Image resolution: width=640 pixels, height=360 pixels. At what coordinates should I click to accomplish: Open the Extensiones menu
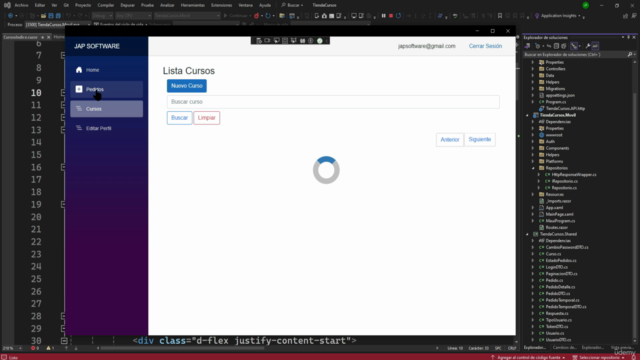[x=221, y=5]
